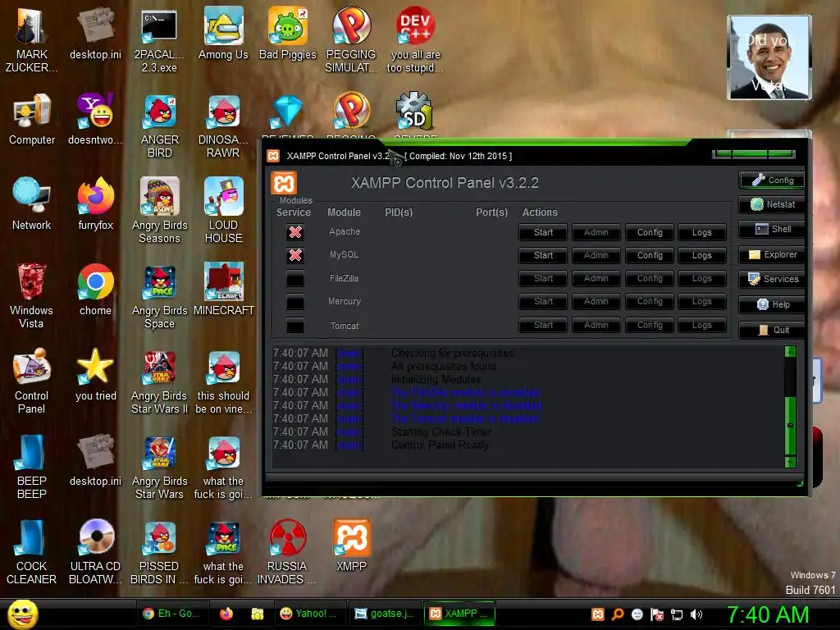Click the Firefox pinned taskbar icon
The height and width of the screenshot is (630, 840).
pyautogui.click(x=226, y=614)
